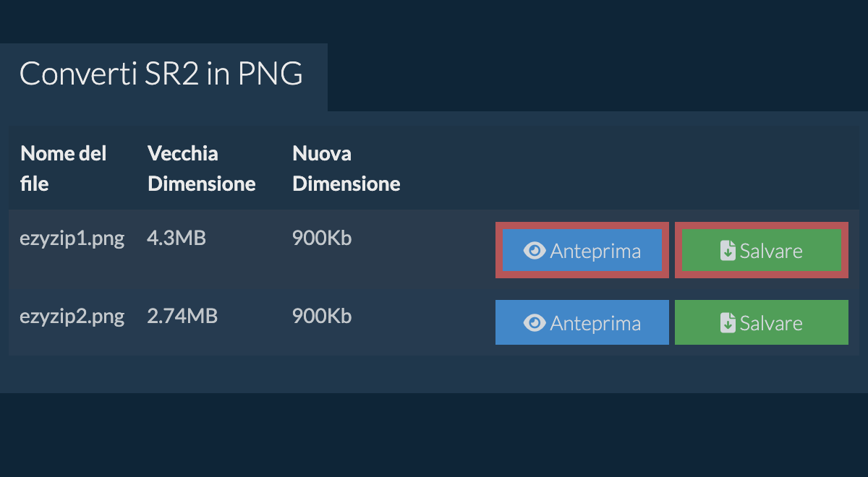Open Anteprima for ezyzip2.png
868x477 pixels.
[x=582, y=323]
